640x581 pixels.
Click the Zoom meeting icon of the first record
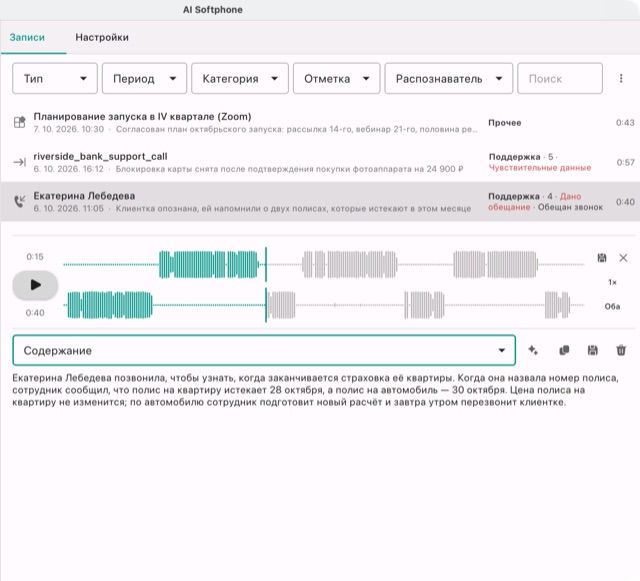click(x=20, y=122)
